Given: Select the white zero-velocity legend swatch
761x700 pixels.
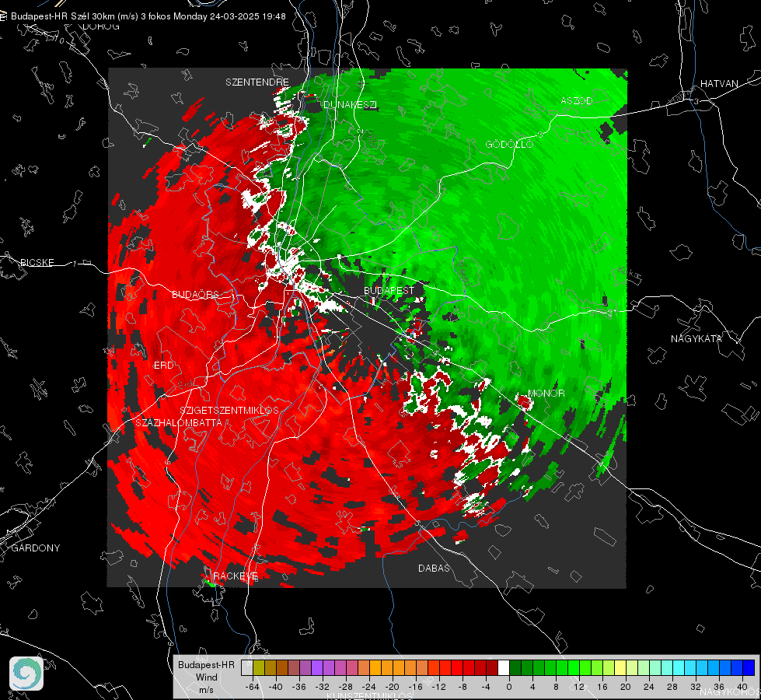Looking at the screenshot, I should click(504, 667).
